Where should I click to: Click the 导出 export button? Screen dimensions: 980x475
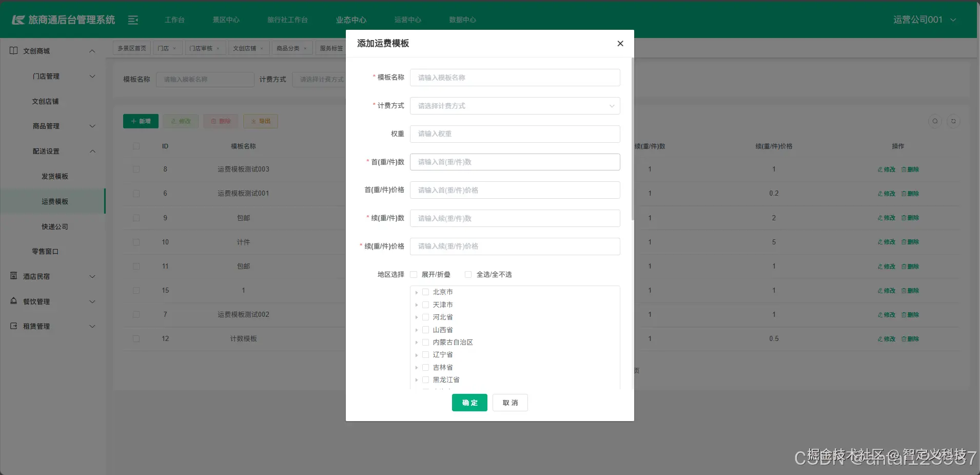(x=261, y=121)
